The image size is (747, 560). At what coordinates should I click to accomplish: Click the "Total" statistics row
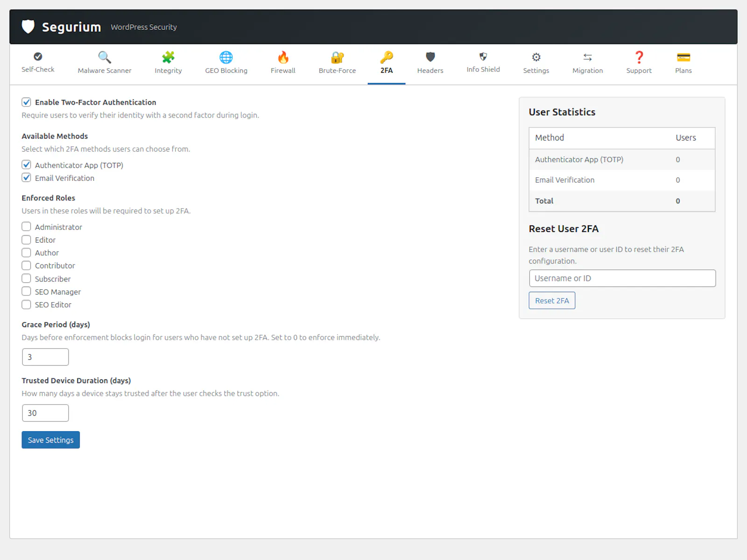point(622,201)
